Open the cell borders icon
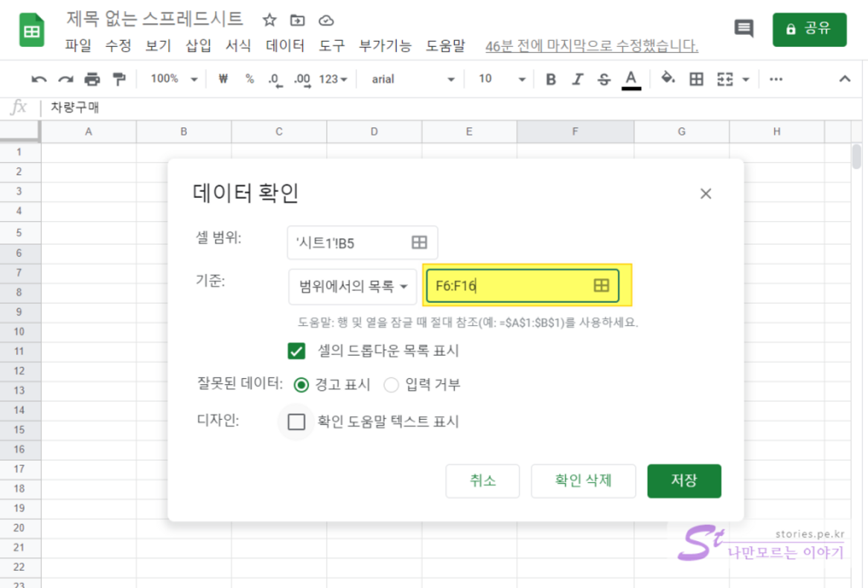This screenshot has height=588, width=868. pos(696,80)
